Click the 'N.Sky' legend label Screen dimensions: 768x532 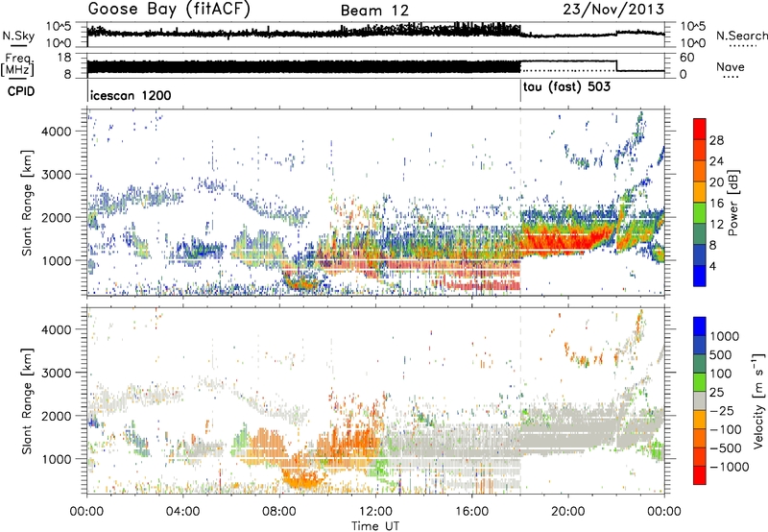tap(18, 36)
